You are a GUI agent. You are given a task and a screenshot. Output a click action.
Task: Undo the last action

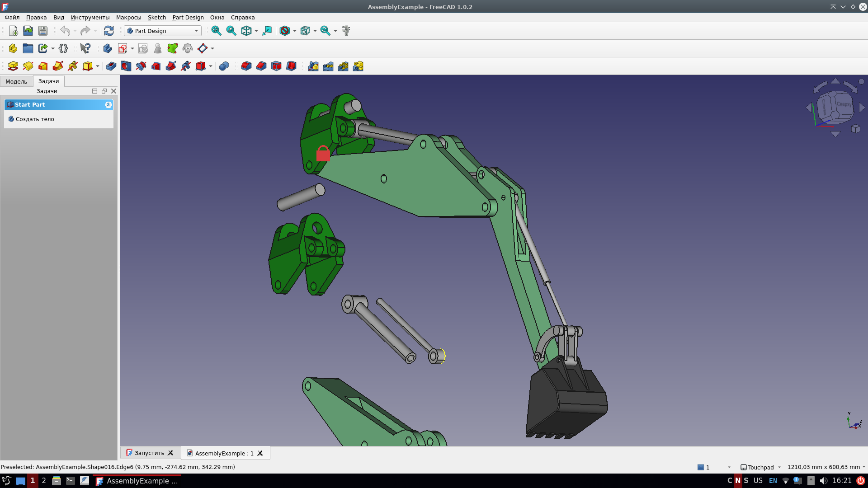pos(64,31)
